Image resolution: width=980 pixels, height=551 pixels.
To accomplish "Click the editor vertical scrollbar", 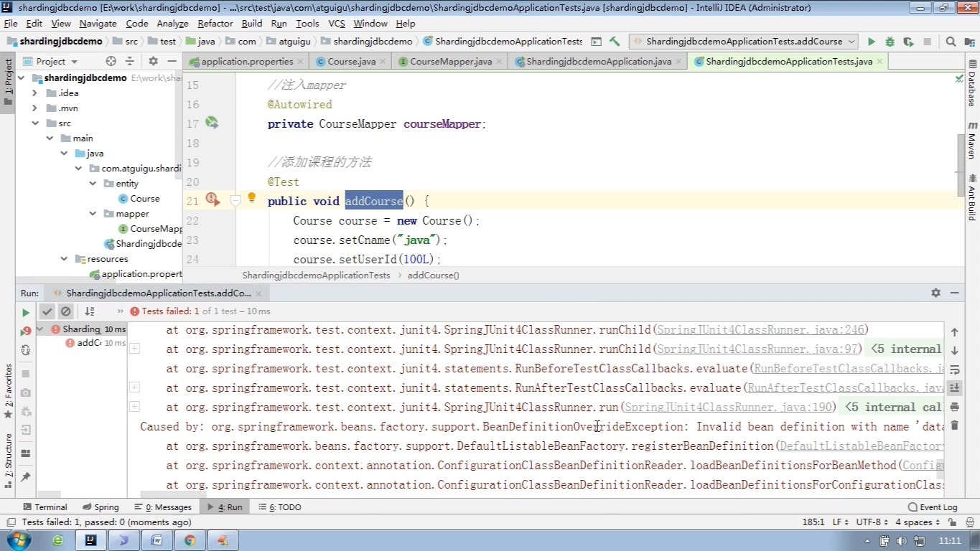I will [961, 165].
